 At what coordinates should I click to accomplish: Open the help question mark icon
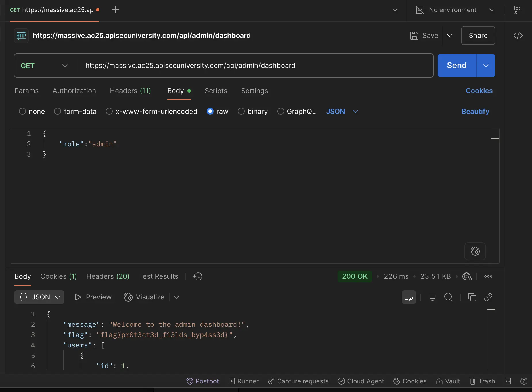(x=524, y=381)
